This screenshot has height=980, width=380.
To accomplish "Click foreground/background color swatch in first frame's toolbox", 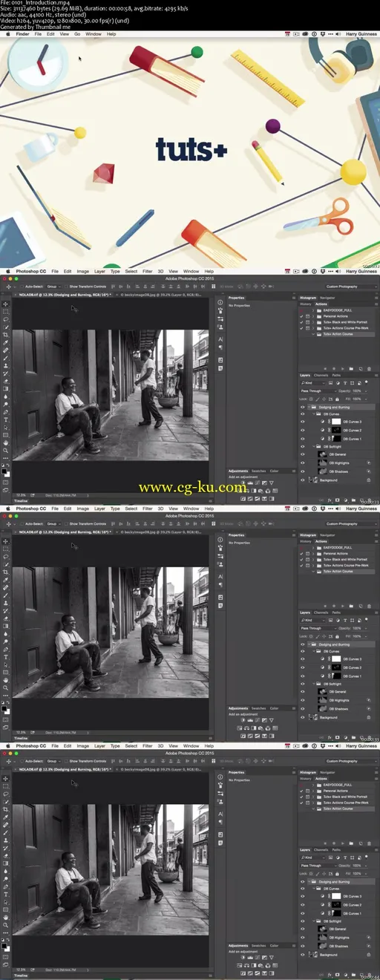I will coord(6,472).
